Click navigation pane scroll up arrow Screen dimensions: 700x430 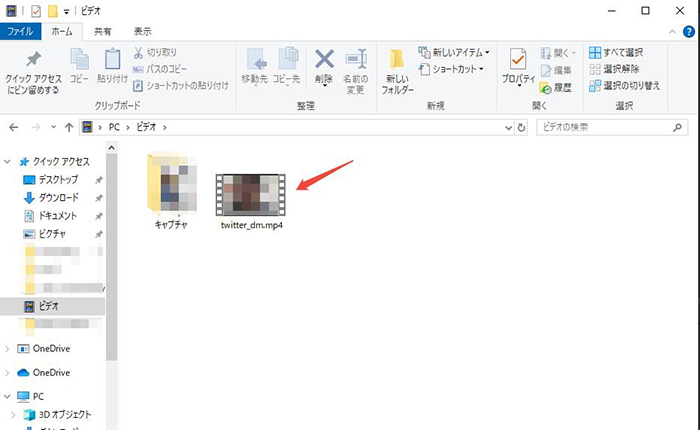[x=112, y=147]
